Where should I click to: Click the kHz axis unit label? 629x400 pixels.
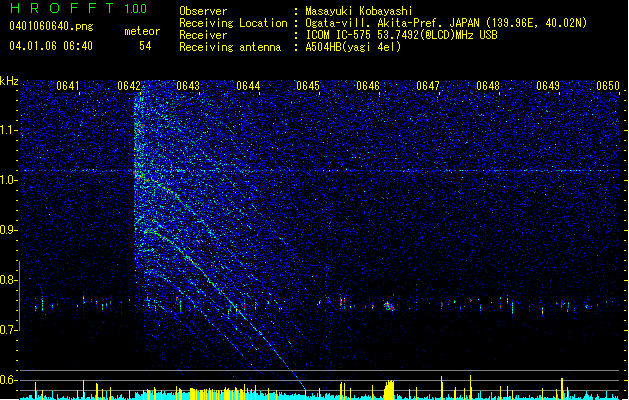9,81
